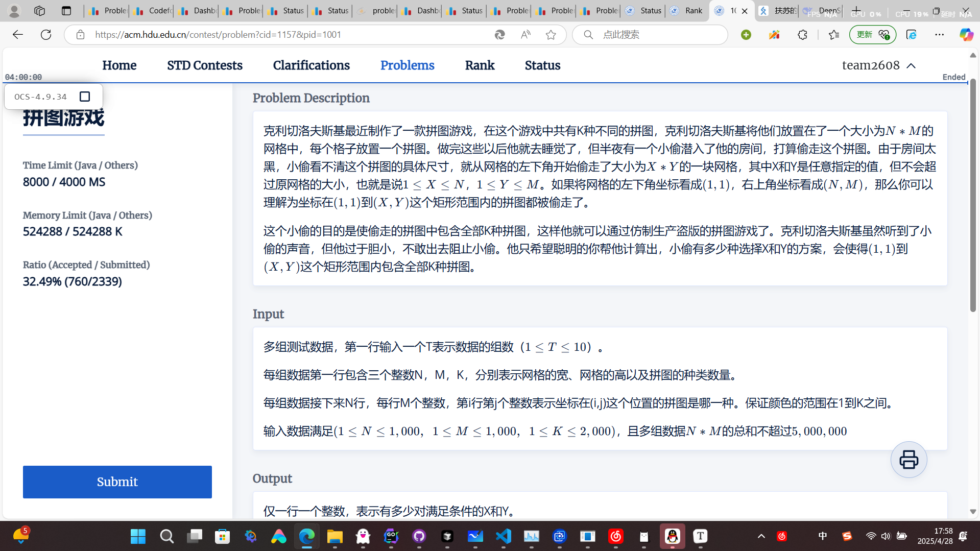Open a new browser tab
This screenshot has height=551, width=980.
click(856, 11)
